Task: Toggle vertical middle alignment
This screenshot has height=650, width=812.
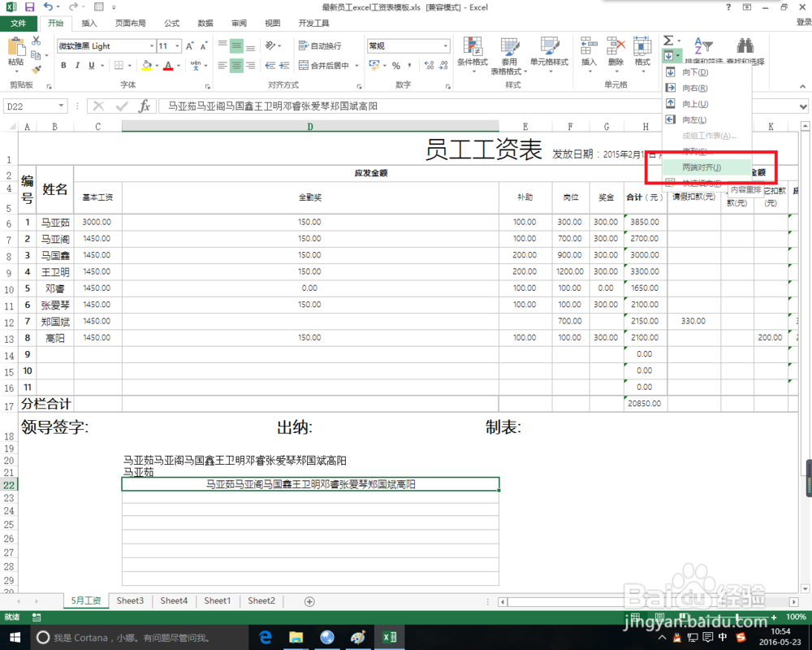Action: [x=236, y=46]
